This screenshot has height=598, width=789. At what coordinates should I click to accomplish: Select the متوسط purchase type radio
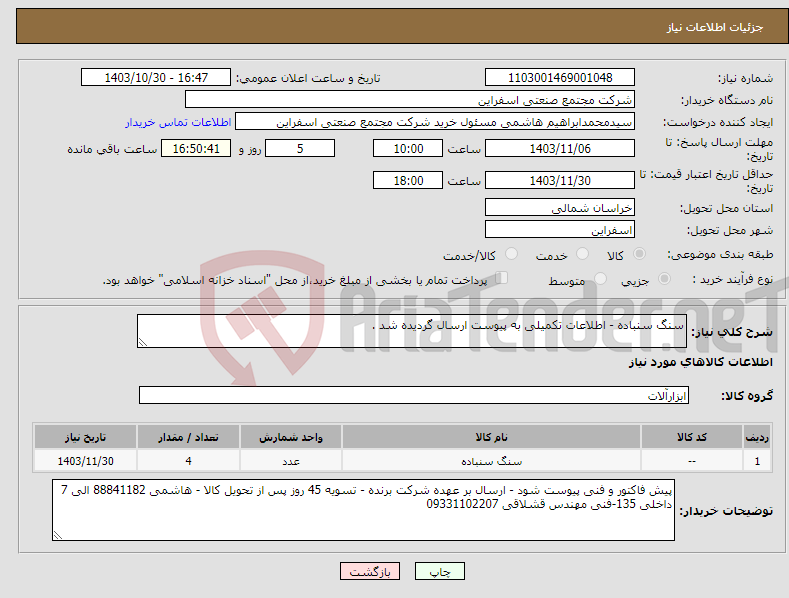[x=600, y=279]
